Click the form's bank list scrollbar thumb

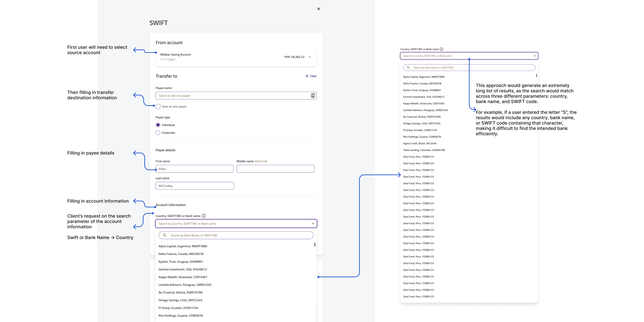coord(315,245)
